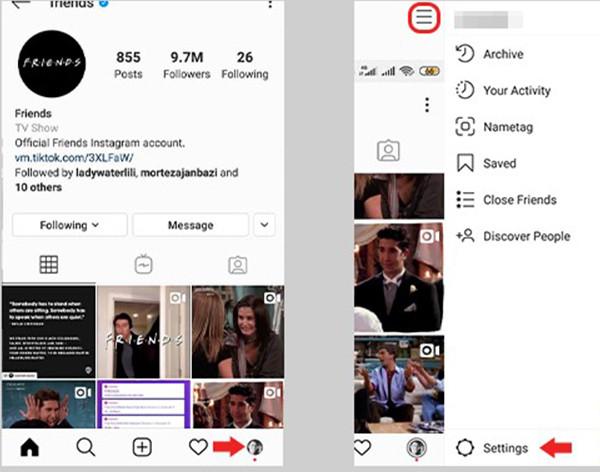Open right-panel video of man in tuxedo

[x=399, y=278]
